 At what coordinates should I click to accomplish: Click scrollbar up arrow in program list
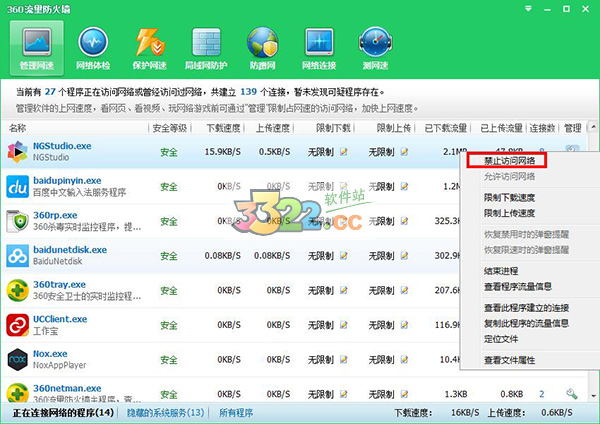coord(593,126)
